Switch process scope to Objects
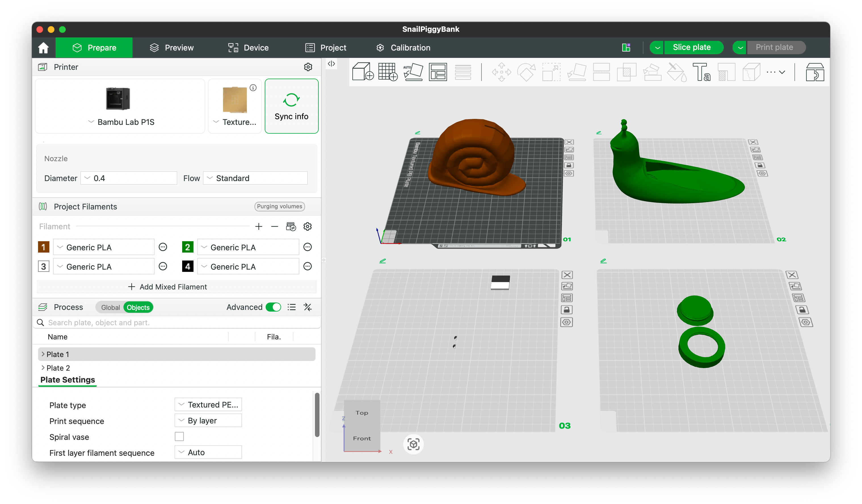This screenshot has width=862, height=504. 138,307
